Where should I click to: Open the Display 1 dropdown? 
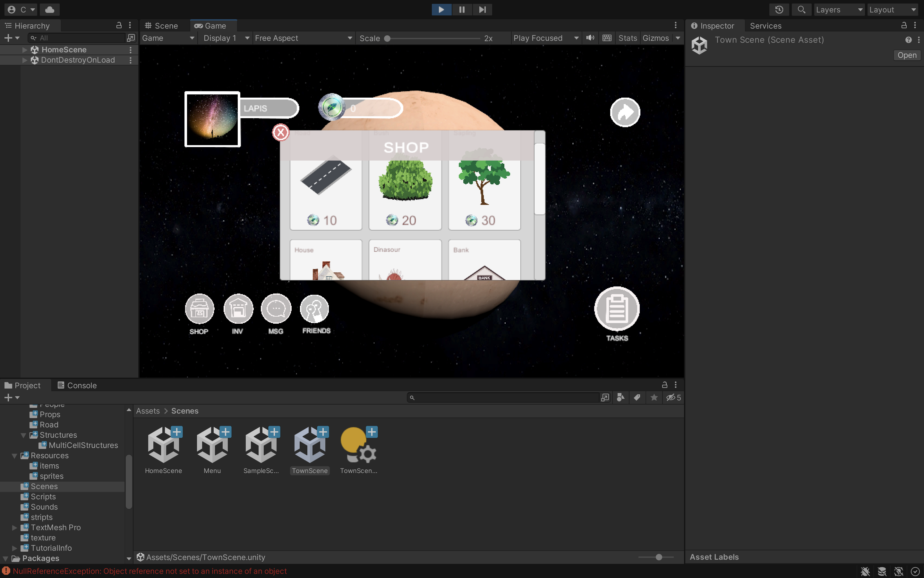pos(226,38)
